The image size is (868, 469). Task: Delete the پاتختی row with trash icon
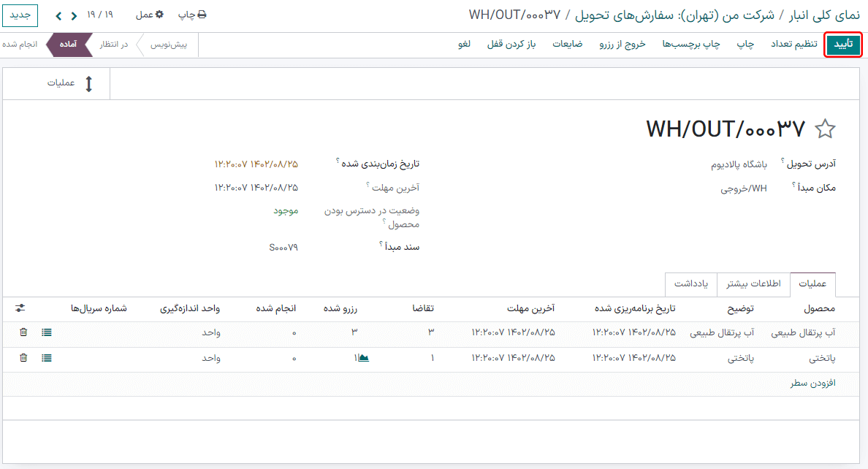[23, 358]
